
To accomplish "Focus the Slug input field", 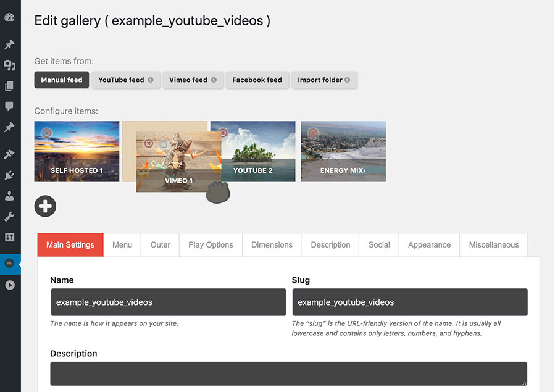I will [409, 302].
